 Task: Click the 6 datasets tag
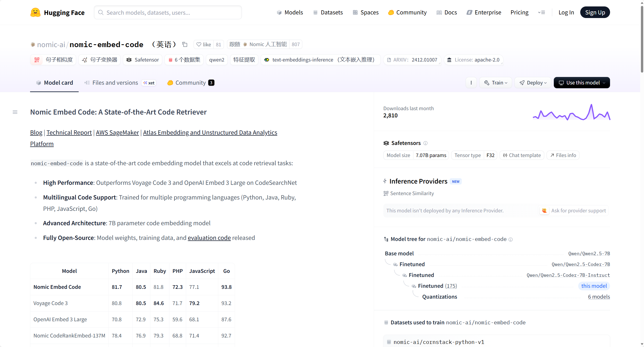[x=184, y=60]
